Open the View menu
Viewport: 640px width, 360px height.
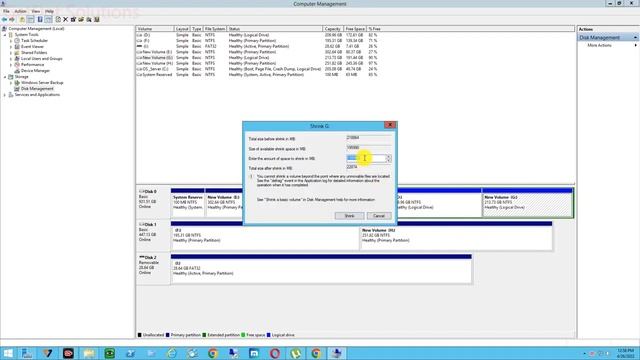pyautogui.click(x=36, y=11)
